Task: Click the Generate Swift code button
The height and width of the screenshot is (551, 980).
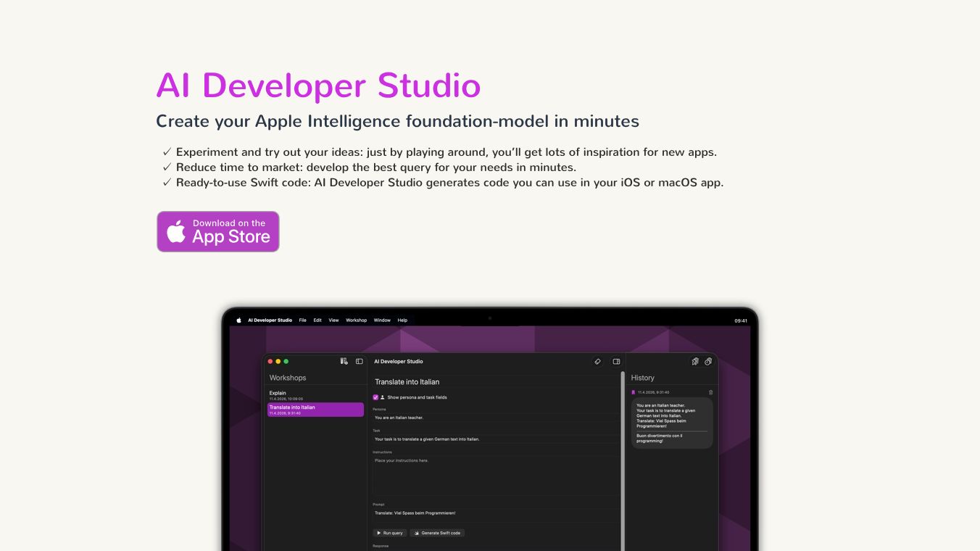Action: coord(437,533)
